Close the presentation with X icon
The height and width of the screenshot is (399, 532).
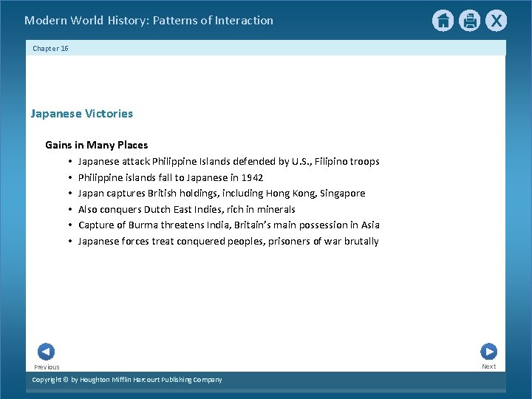pyautogui.click(x=496, y=21)
